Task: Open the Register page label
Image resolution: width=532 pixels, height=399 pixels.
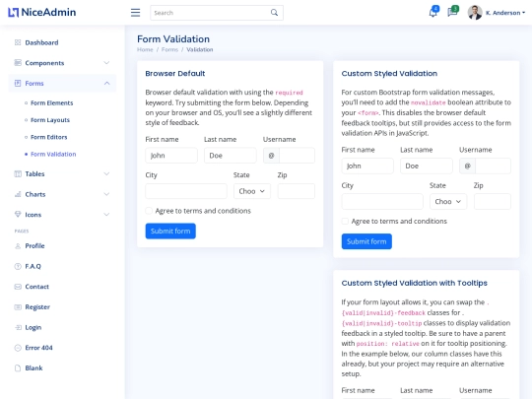Action: point(37,306)
